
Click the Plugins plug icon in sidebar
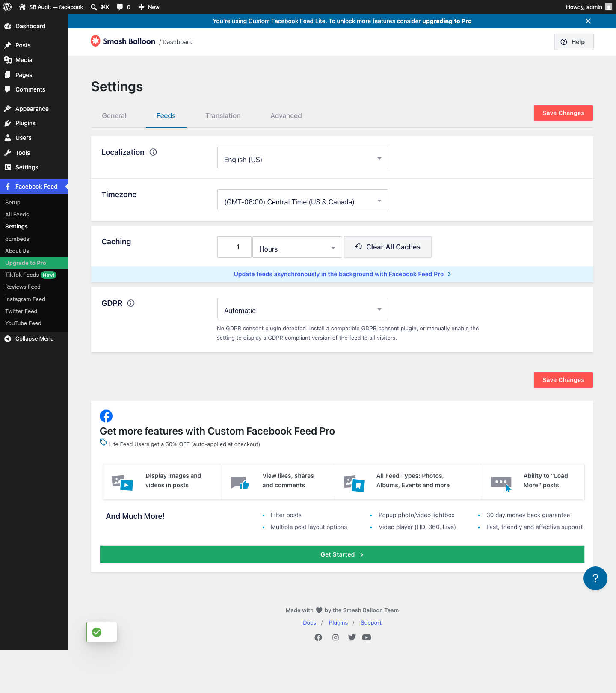[8, 123]
